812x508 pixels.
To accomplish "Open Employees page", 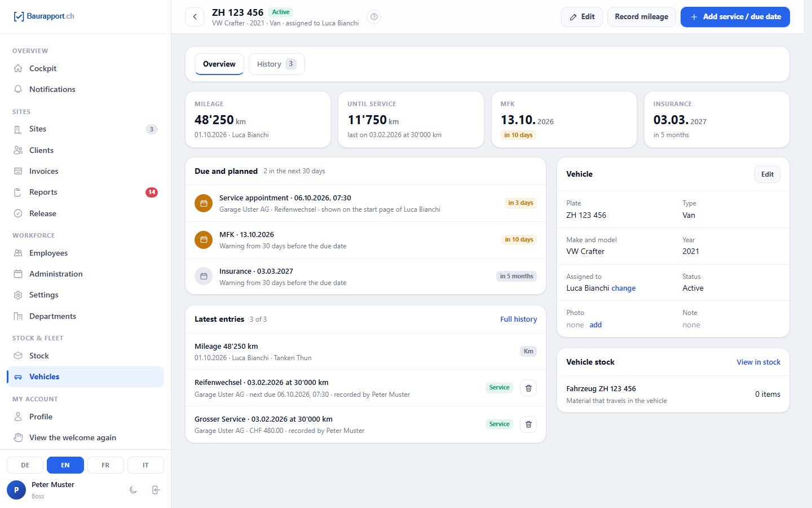I will (85, 253).
